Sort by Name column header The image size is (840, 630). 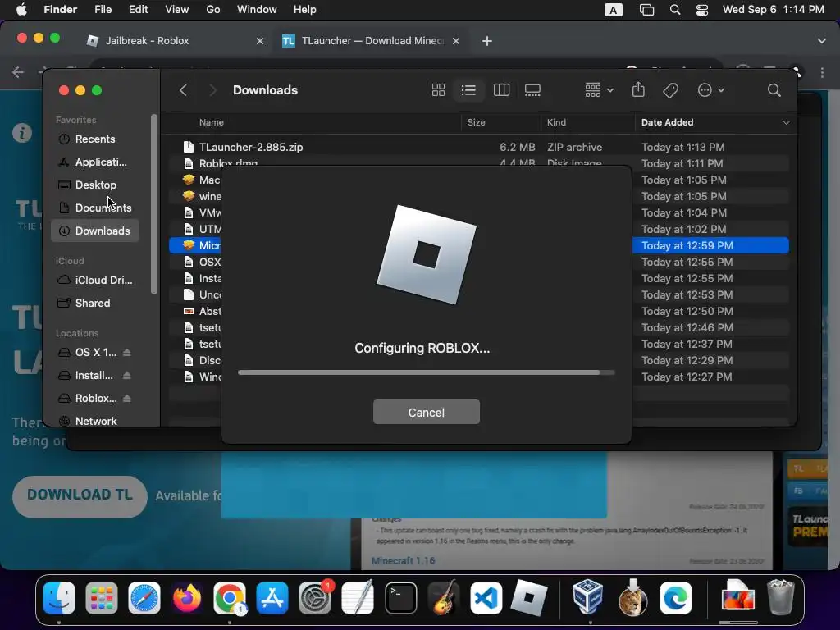[x=212, y=122]
